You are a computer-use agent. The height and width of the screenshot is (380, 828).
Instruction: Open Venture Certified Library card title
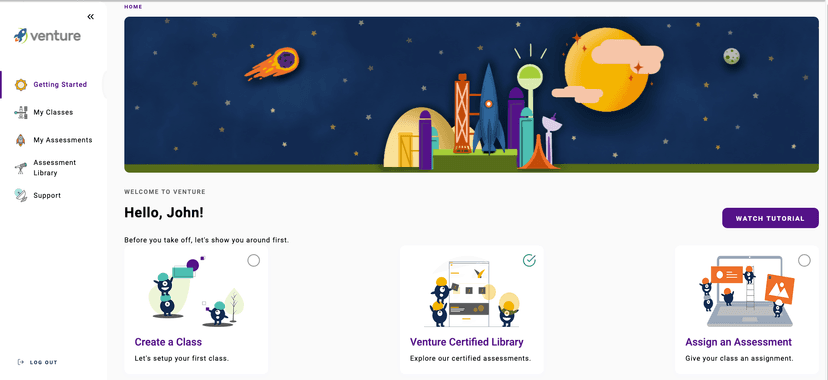(466, 342)
